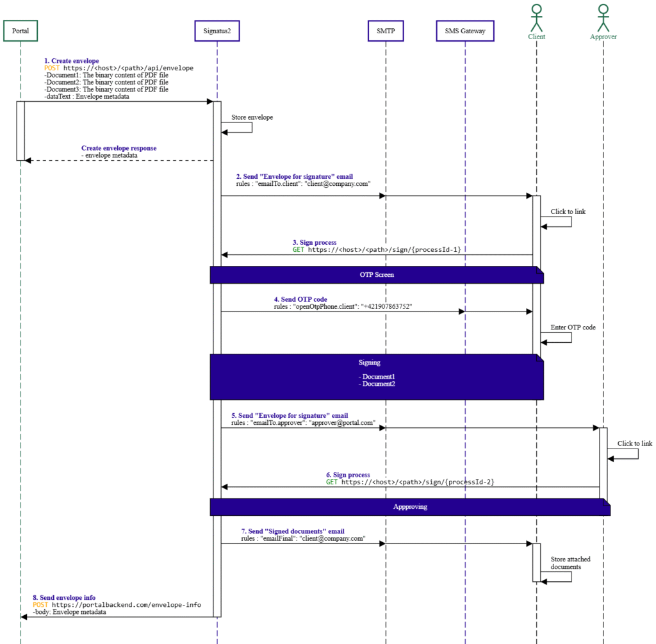The image size is (656, 644).
Task: Select the Signatus2 participant box
Action: click(x=217, y=31)
